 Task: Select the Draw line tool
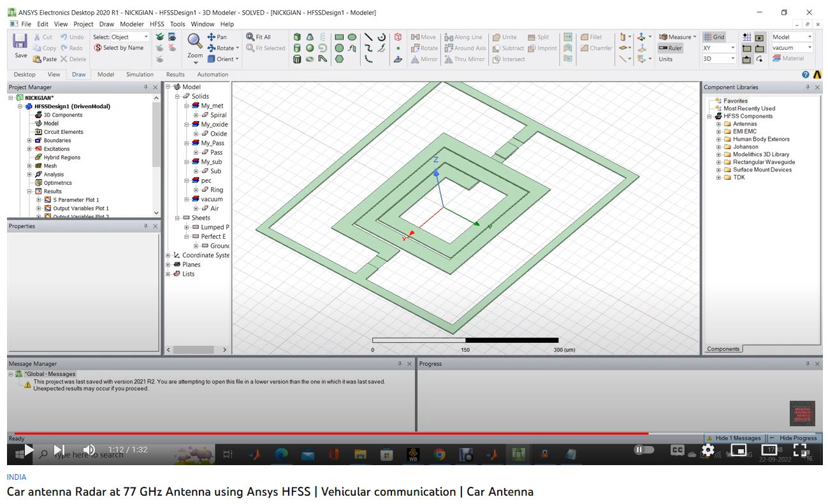click(x=368, y=37)
